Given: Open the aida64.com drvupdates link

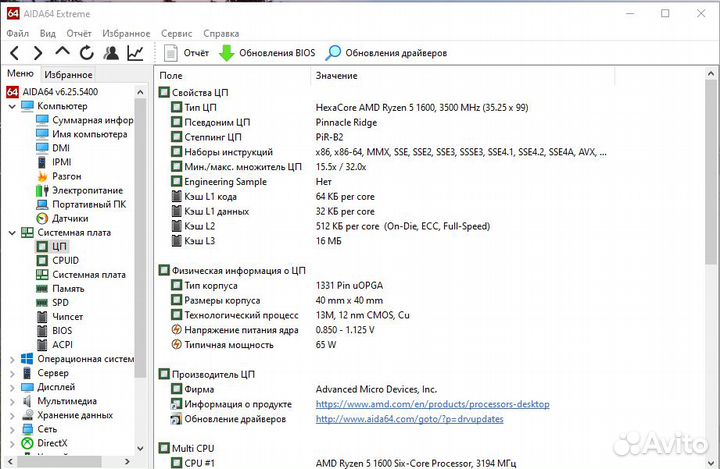Looking at the screenshot, I should 410,419.
